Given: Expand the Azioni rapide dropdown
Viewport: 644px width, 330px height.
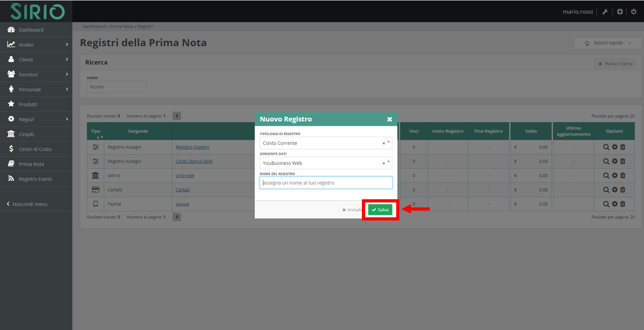Looking at the screenshot, I should [x=608, y=43].
